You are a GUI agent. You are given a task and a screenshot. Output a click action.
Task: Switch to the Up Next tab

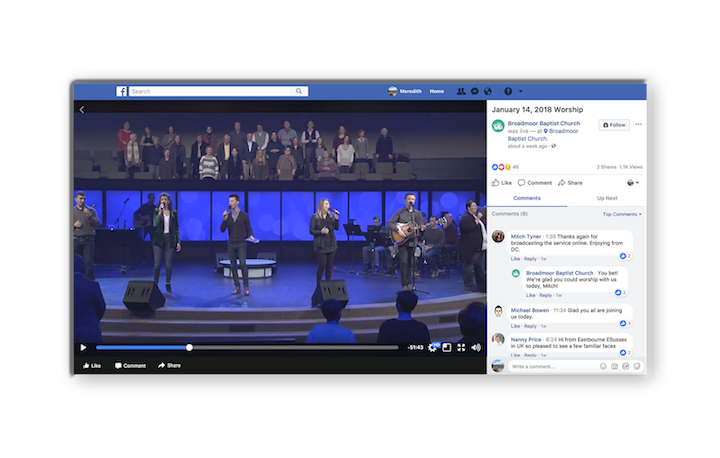[606, 199]
